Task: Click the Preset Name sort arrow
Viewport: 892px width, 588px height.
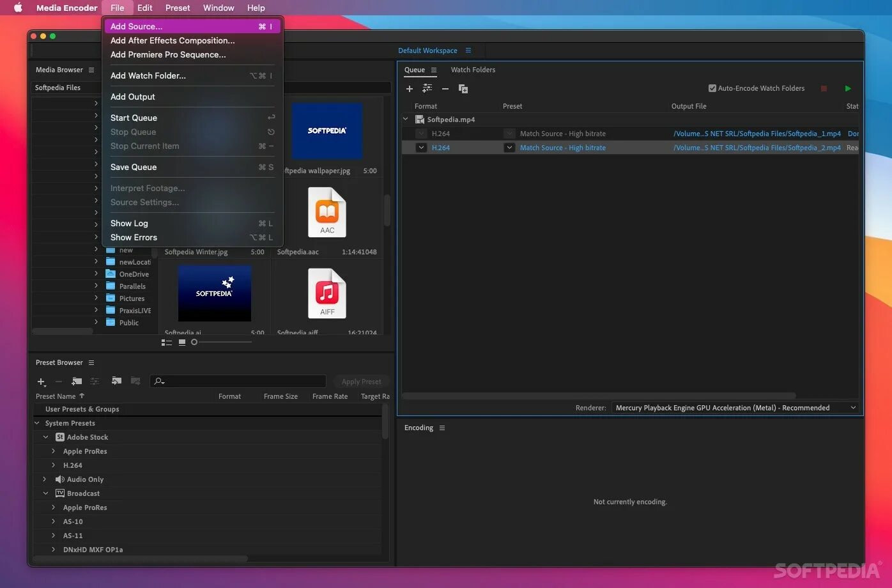Action: tap(82, 396)
